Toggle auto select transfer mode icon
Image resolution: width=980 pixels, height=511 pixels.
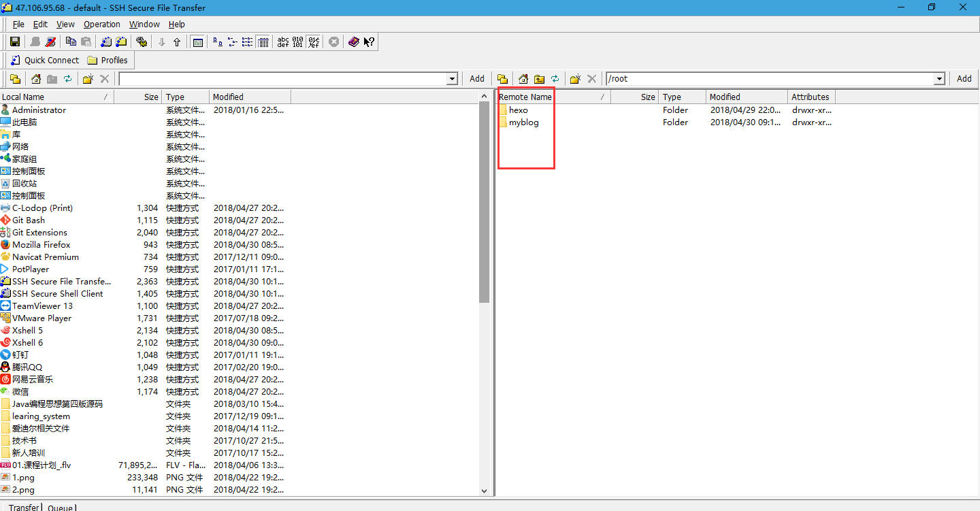(x=313, y=42)
